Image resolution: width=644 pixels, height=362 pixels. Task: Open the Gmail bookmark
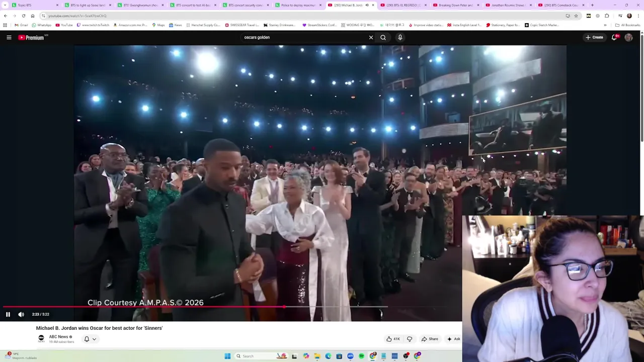pos(21,25)
